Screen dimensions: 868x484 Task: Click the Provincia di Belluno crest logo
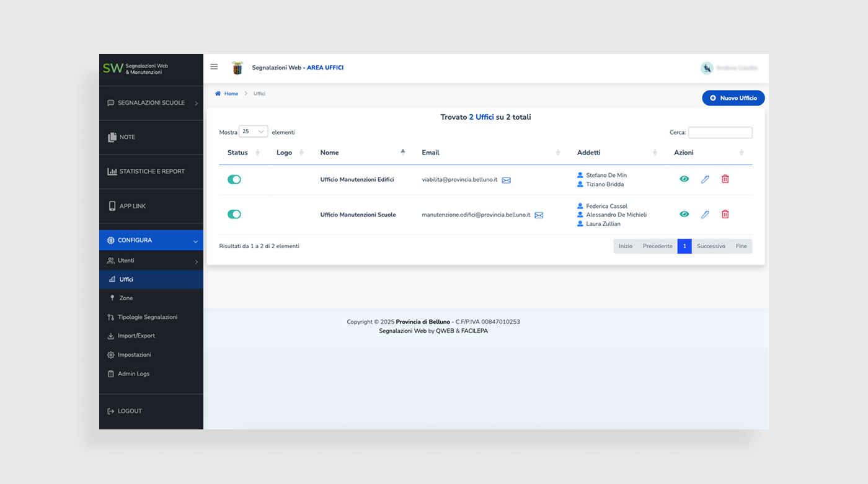click(x=237, y=68)
